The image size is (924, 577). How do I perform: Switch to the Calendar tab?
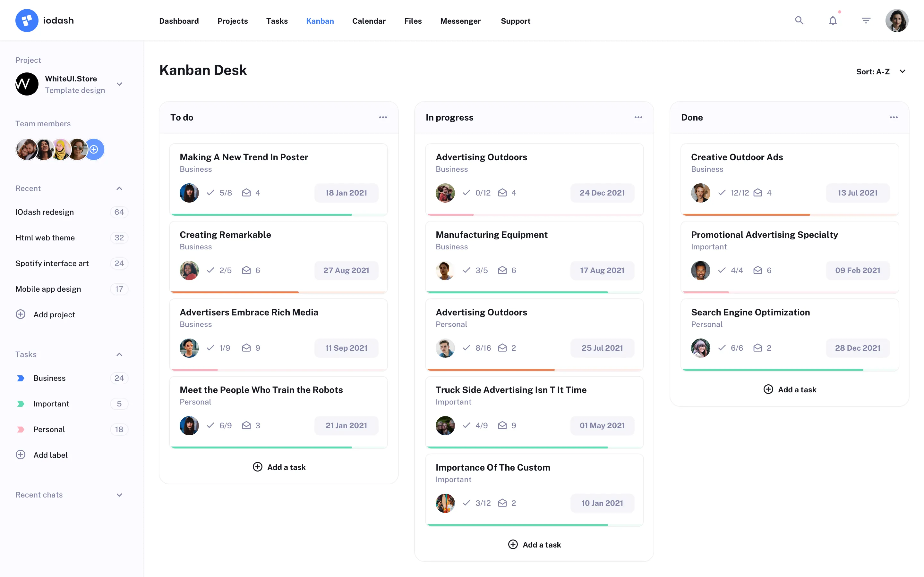coord(368,21)
